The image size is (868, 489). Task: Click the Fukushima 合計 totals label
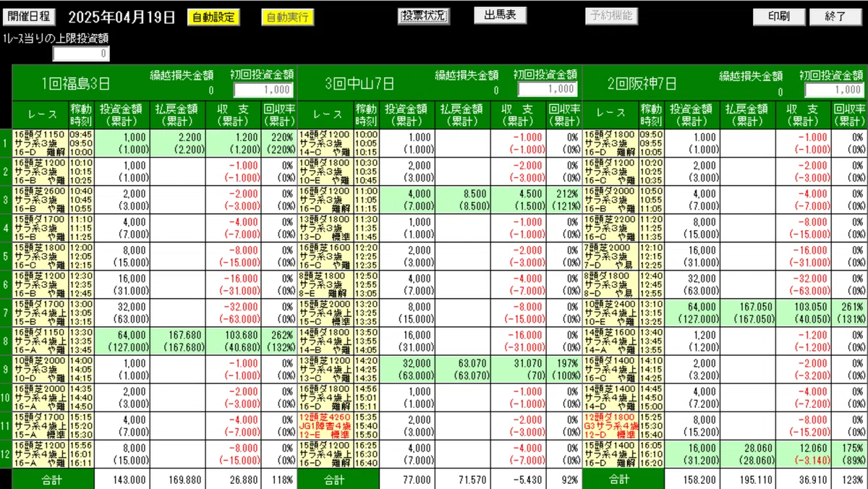click(x=53, y=480)
